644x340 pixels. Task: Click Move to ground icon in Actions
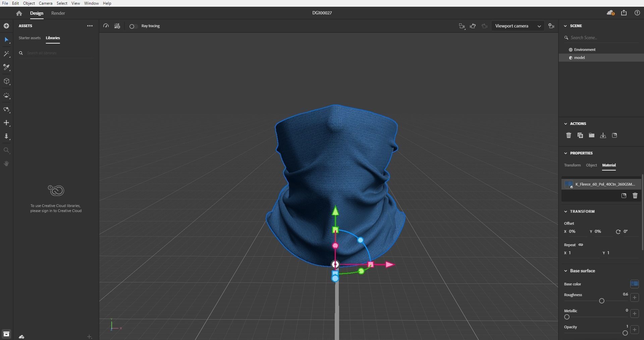(x=603, y=135)
